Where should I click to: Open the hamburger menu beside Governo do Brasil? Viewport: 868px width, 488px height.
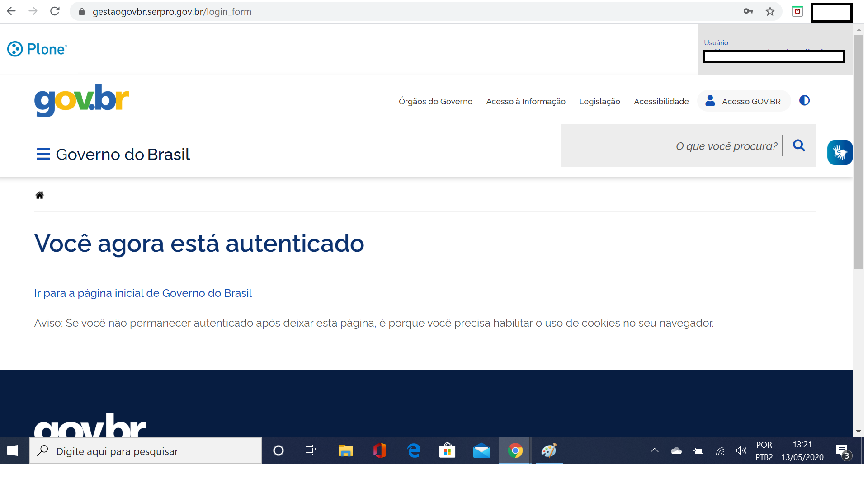pos(43,154)
